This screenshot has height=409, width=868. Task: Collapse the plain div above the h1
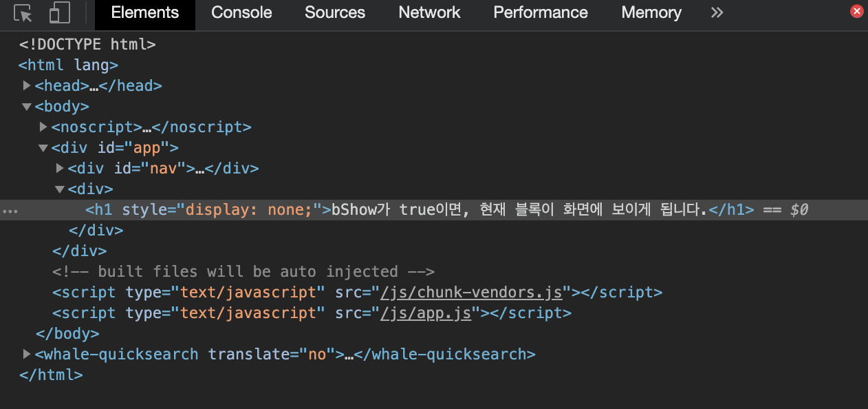60,189
